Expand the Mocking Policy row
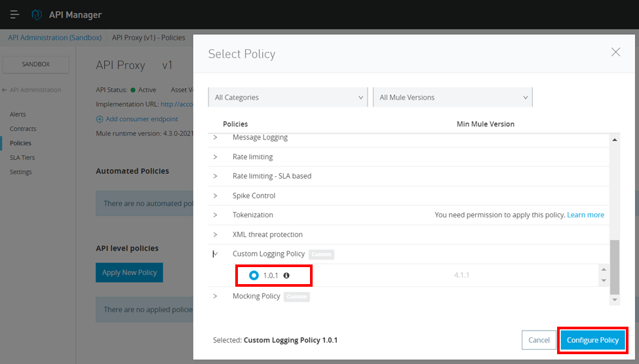 click(x=215, y=297)
